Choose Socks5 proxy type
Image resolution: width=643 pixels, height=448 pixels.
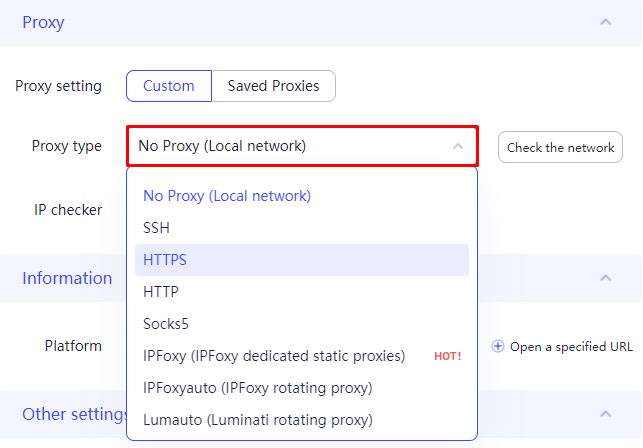302,324
